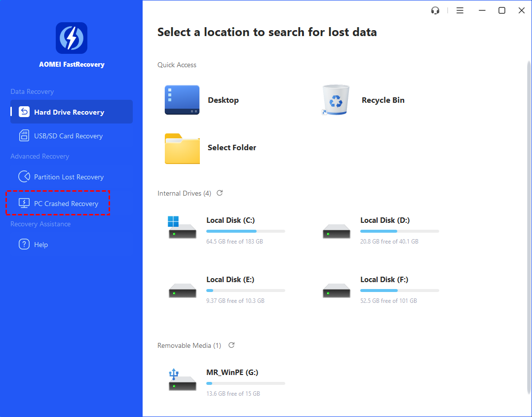Click the Desktop label
Image resolution: width=532 pixels, height=417 pixels.
click(x=223, y=100)
